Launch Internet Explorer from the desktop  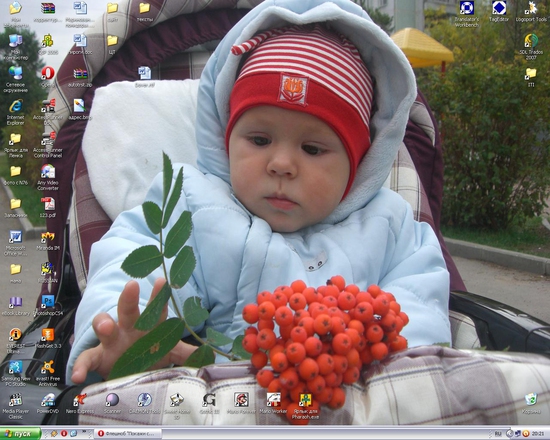15,106
